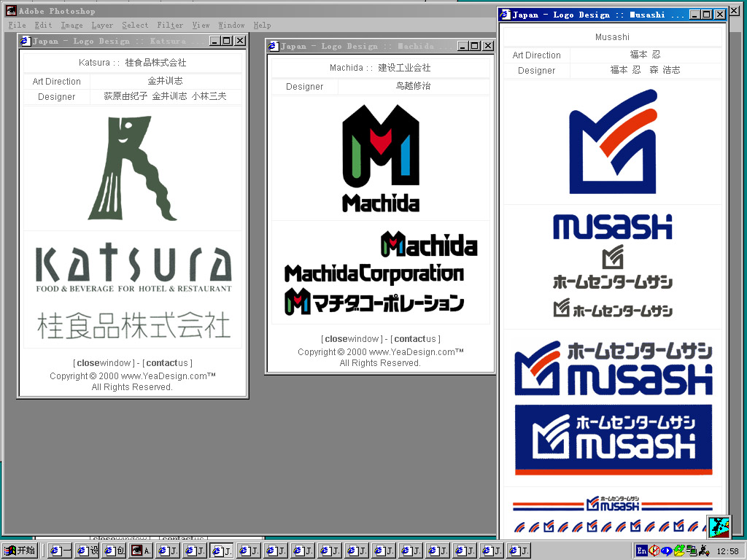Click the designer name 鸟越修治 in the Machida window

413,86
